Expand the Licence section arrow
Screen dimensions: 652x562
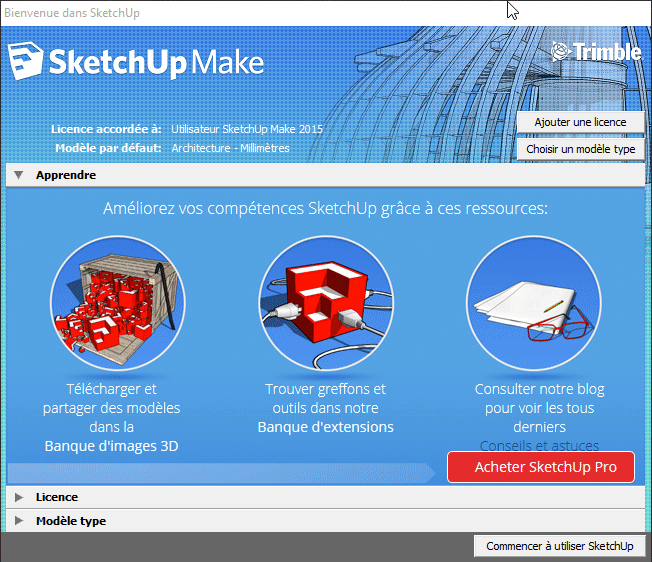[x=18, y=497]
